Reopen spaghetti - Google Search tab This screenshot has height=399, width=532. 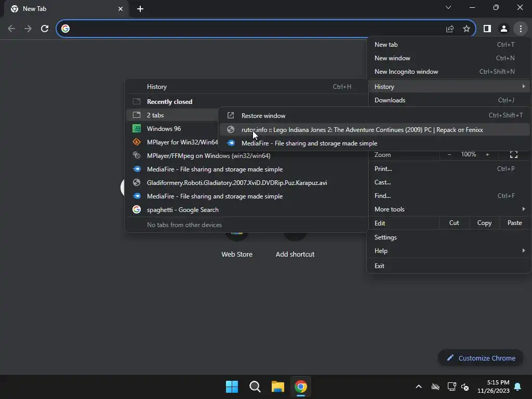click(x=246, y=210)
